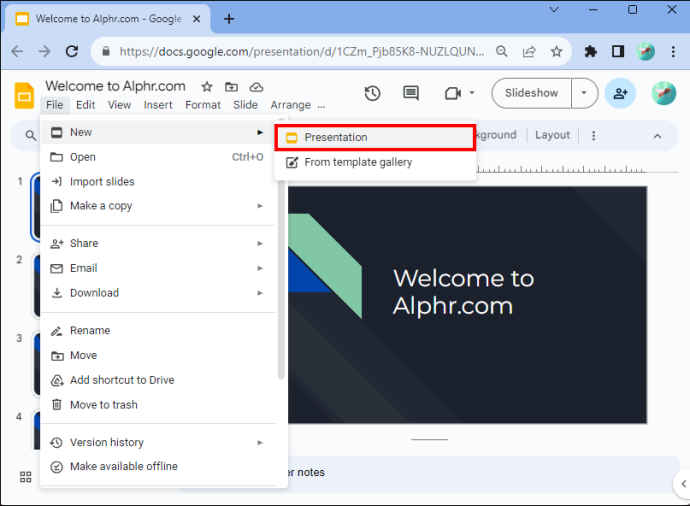The width and height of the screenshot is (690, 506).
Task: Click the Share add-person button
Action: click(620, 93)
